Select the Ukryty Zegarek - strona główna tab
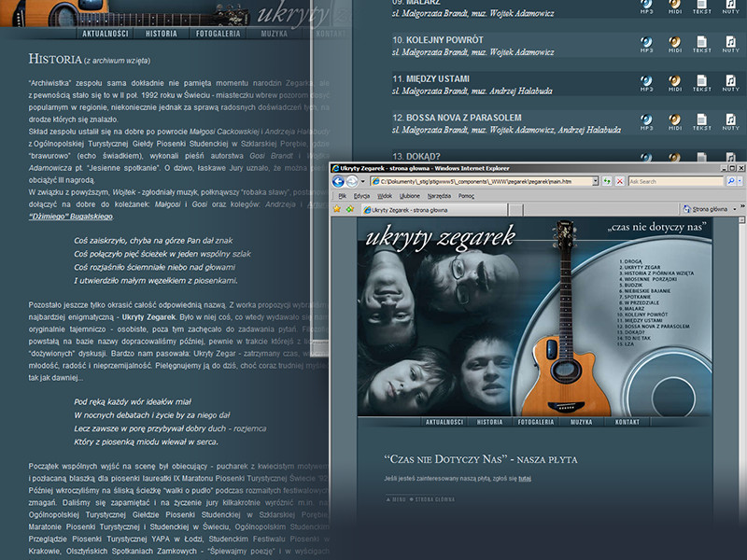747x560 pixels. (433, 209)
